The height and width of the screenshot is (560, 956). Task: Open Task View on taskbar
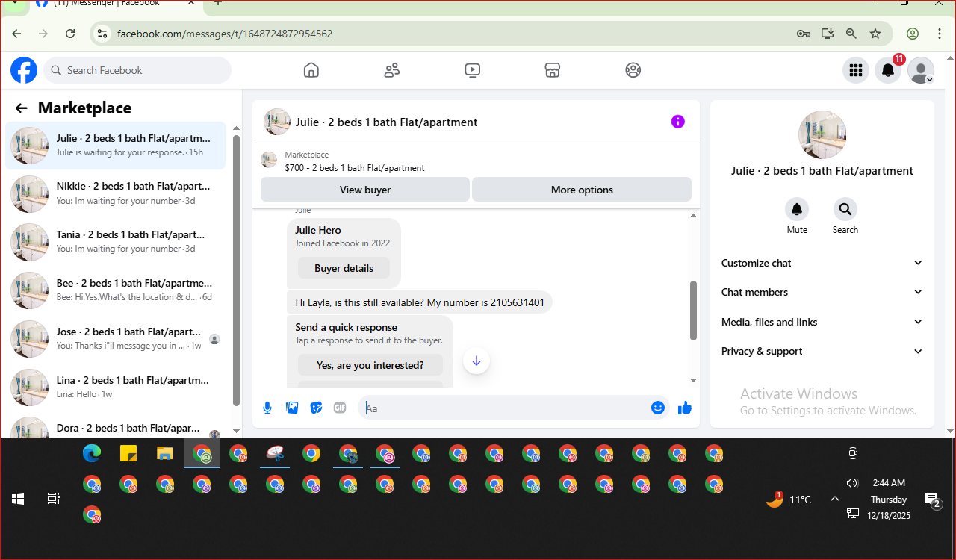tap(53, 499)
